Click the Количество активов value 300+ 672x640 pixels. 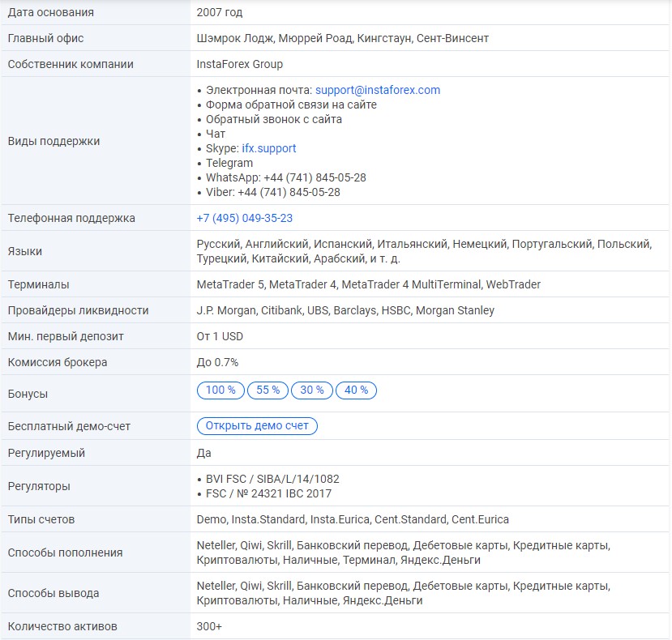(209, 626)
